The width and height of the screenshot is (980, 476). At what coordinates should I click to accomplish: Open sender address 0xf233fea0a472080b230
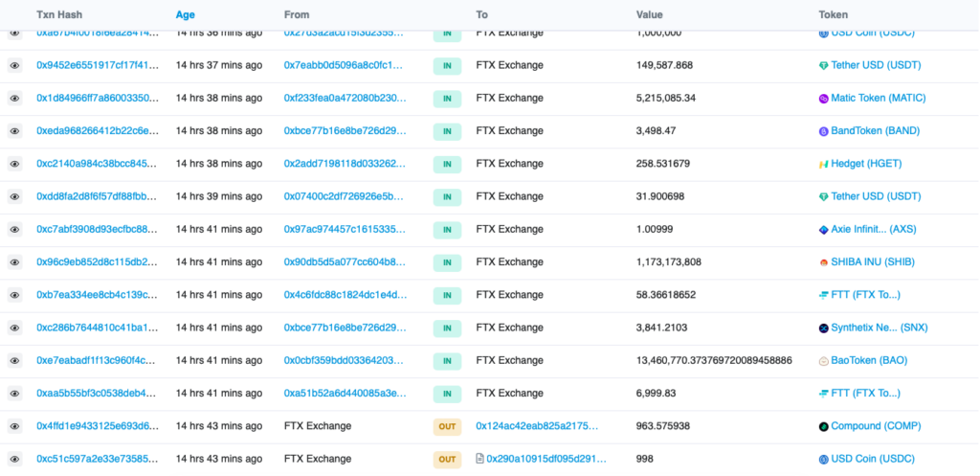pos(345,99)
